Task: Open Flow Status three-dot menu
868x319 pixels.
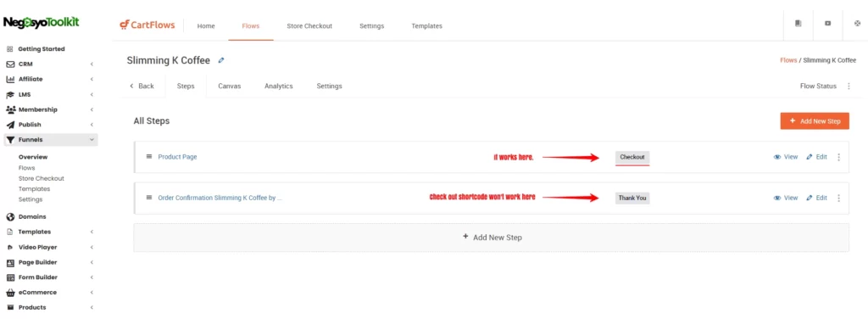Action: click(849, 87)
